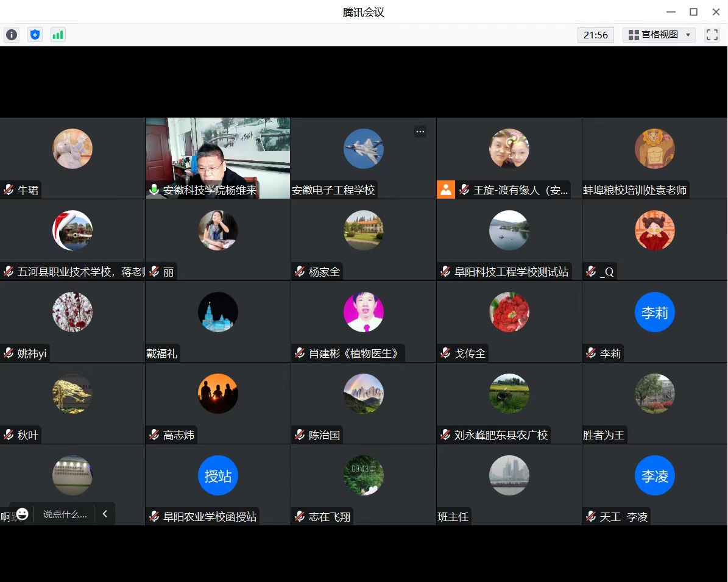Click the 21:56 meeting timer

(x=595, y=35)
